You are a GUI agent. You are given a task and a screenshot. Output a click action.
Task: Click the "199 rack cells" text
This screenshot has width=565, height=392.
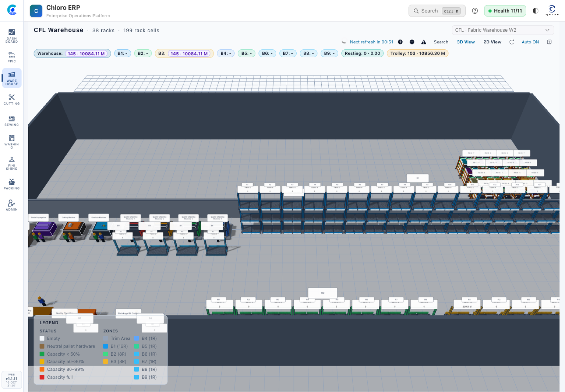141,31
